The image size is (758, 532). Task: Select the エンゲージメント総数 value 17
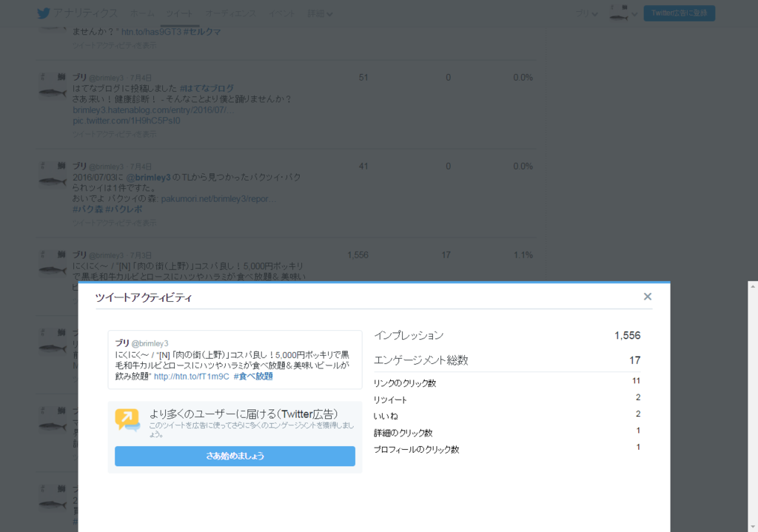[x=634, y=360]
